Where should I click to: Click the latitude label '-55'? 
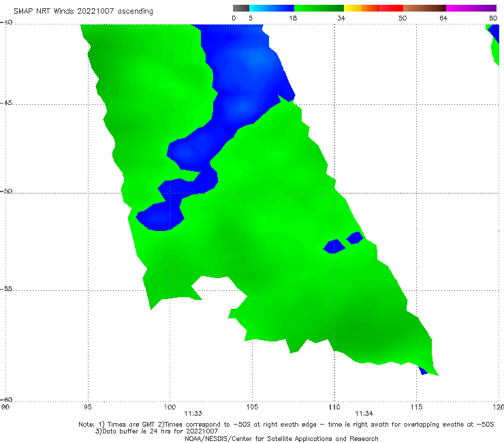coord(6,289)
